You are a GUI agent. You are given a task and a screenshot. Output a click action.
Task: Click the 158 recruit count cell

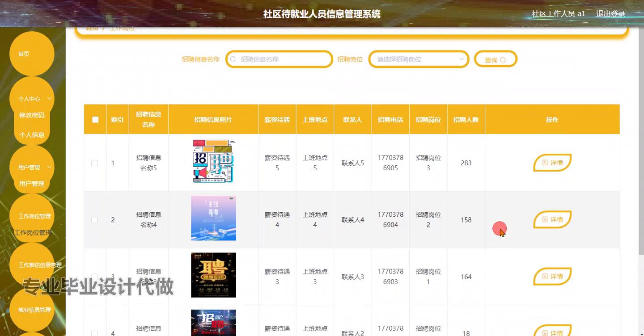tap(466, 220)
